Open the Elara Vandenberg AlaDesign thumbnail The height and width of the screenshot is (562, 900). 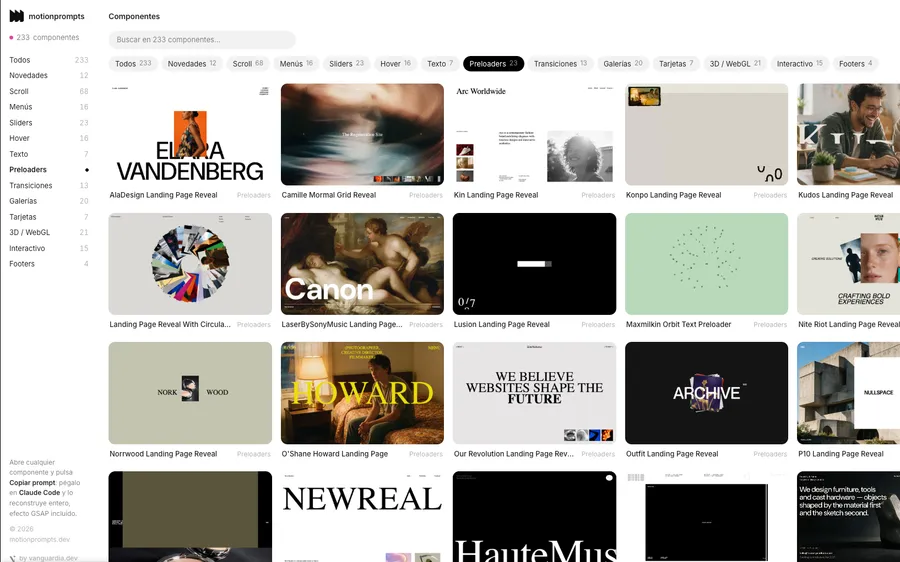[190, 134]
